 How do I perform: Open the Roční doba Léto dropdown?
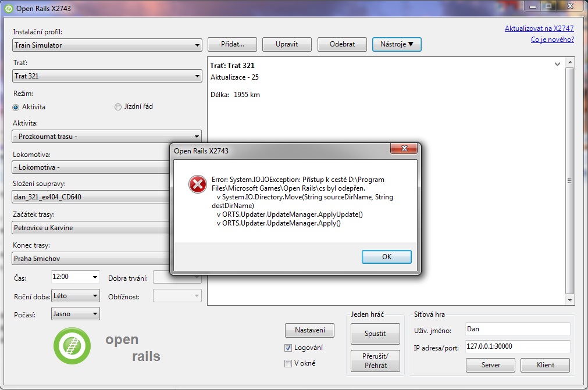tap(76, 296)
